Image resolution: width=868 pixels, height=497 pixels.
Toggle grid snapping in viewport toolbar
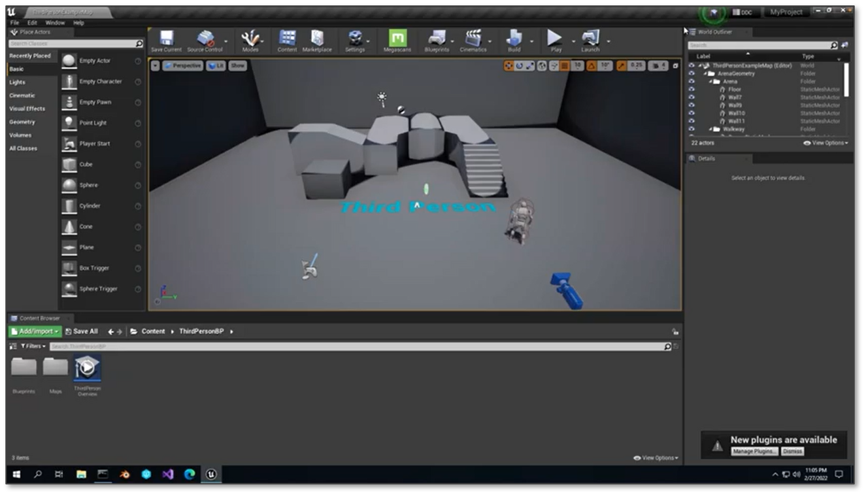coord(565,66)
